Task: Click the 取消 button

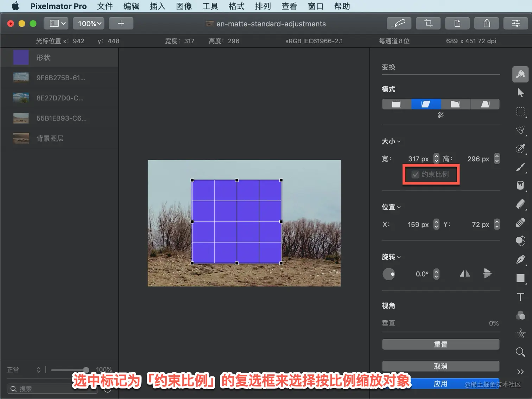Action: (x=441, y=366)
